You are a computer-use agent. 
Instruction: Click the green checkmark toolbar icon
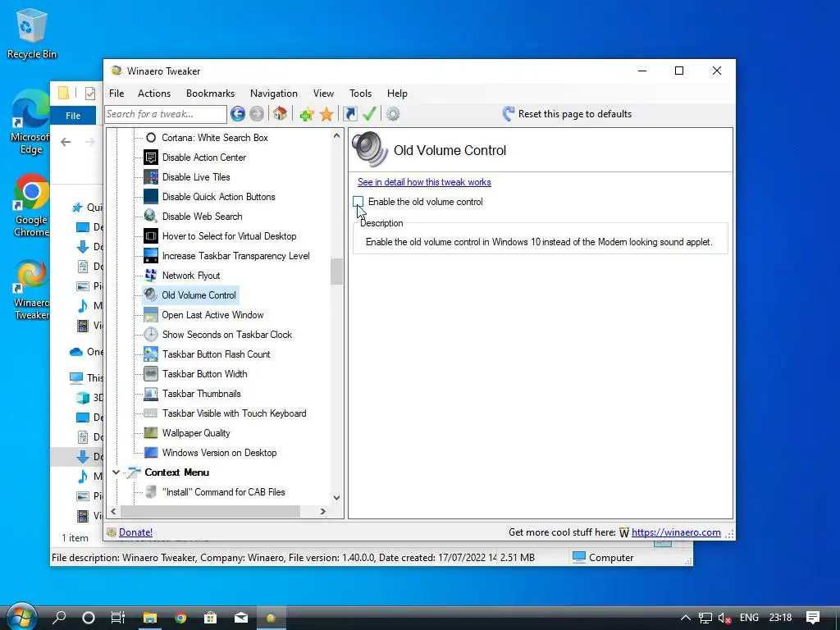(x=369, y=113)
